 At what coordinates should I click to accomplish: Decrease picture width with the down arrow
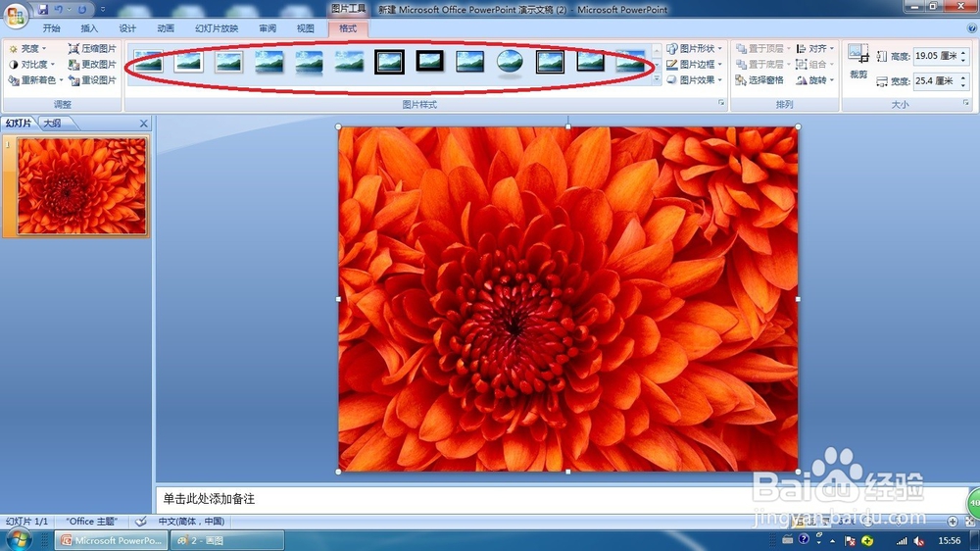tap(963, 84)
